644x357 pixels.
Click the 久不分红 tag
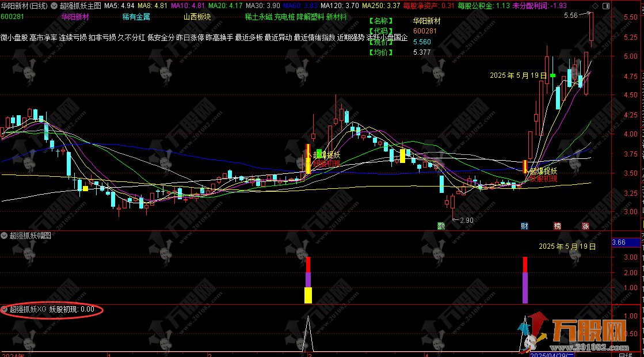[x=131, y=38]
